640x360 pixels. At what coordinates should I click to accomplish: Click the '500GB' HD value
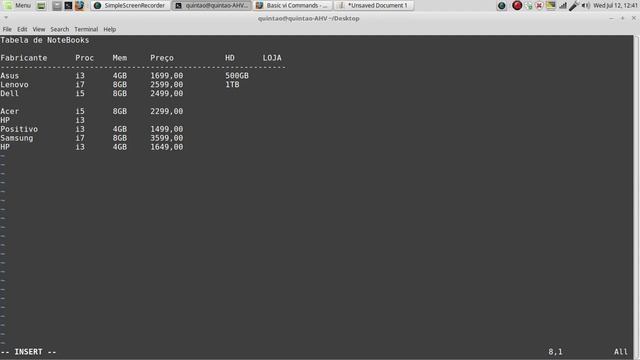237,76
